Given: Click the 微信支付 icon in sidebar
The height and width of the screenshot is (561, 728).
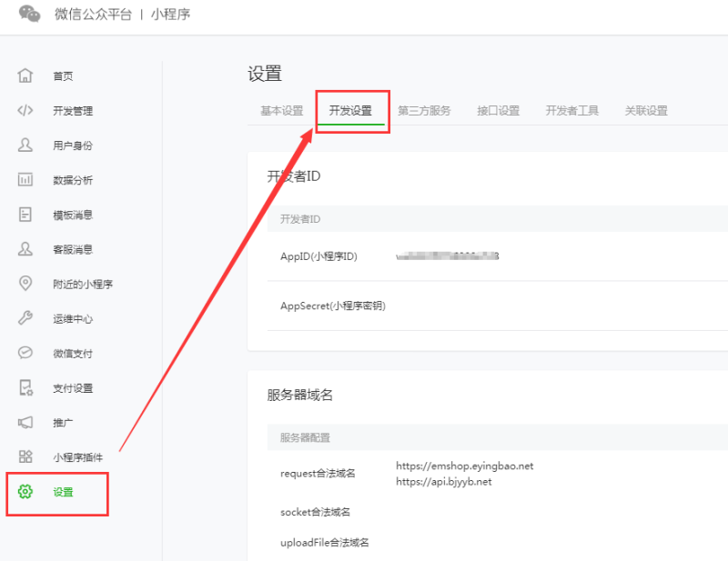Looking at the screenshot, I should [25, 353].
